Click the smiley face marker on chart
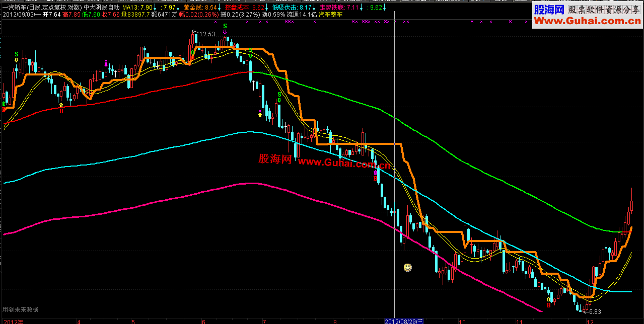 point(408,267)
